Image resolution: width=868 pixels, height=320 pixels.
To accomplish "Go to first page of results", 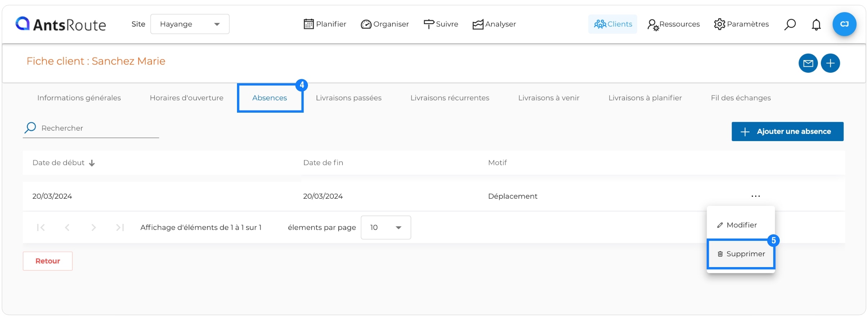I will (41, 227).
